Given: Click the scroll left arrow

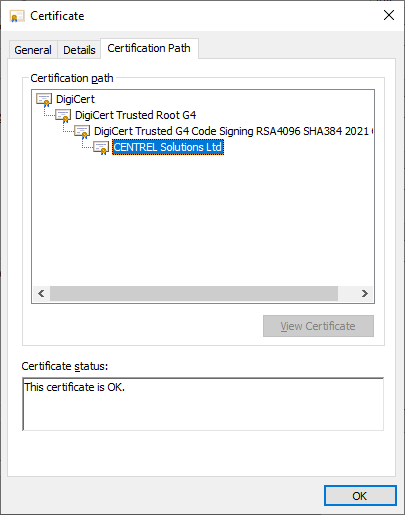Looking at the screenshot, I should [41, 293].
